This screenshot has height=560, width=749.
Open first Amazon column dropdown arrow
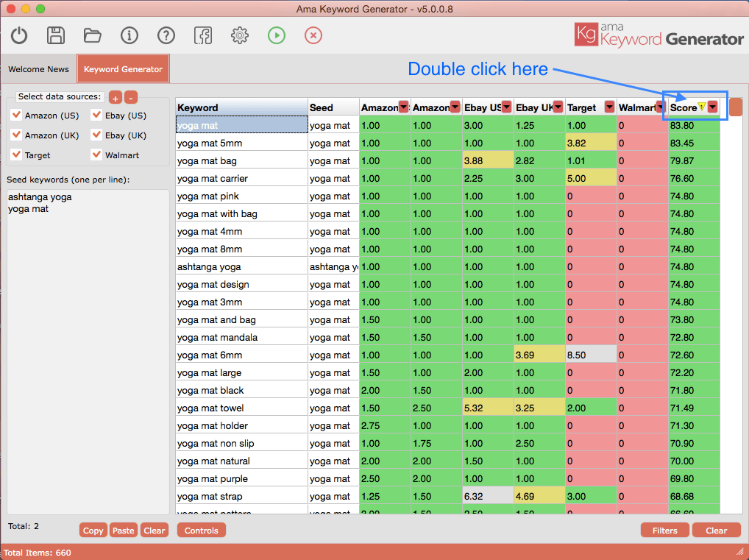tap(404, 107)
